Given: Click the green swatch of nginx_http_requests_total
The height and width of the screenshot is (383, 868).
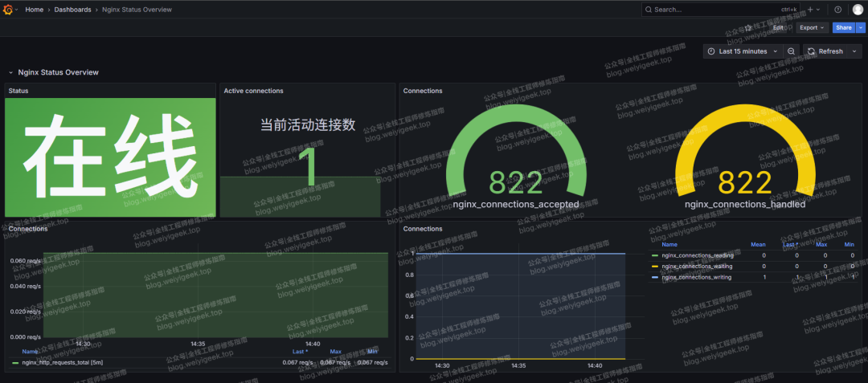Looking at the screenshot, I should [x=15, y=363].
